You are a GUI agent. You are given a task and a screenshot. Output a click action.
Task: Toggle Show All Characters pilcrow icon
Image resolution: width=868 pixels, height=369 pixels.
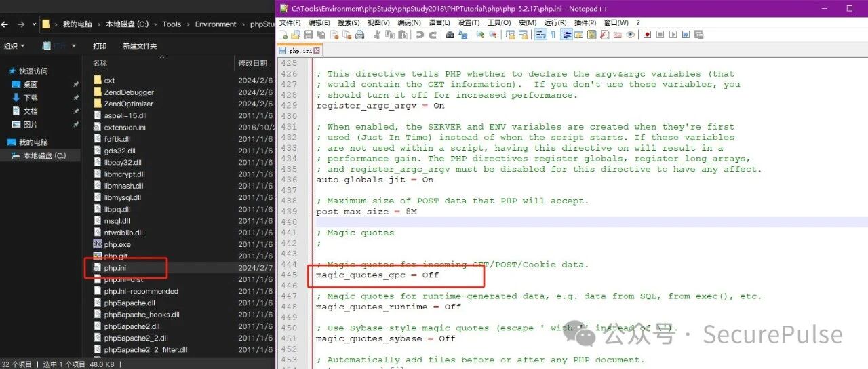[x=553, y=35]
